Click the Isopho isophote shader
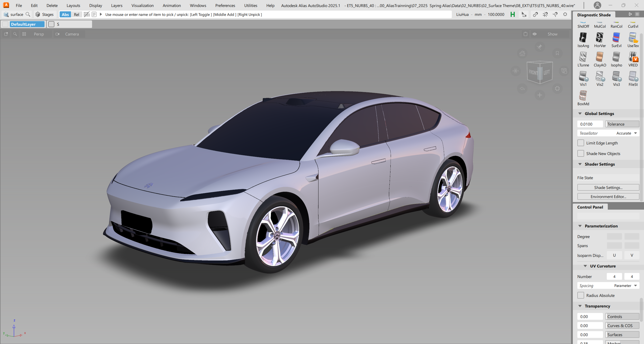 click(x=616, y=57)
